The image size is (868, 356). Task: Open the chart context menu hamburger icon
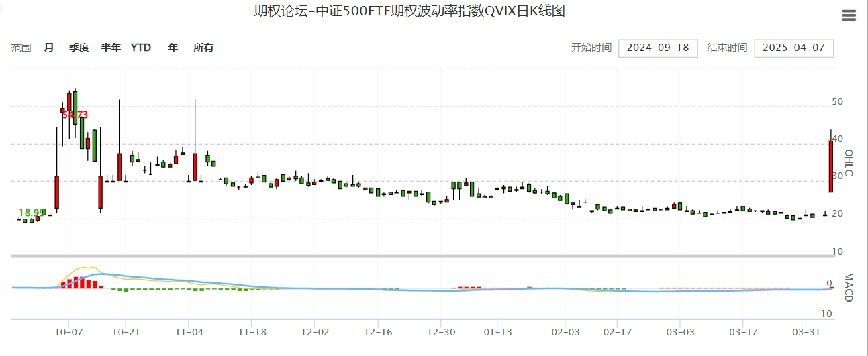coord(849,15)
